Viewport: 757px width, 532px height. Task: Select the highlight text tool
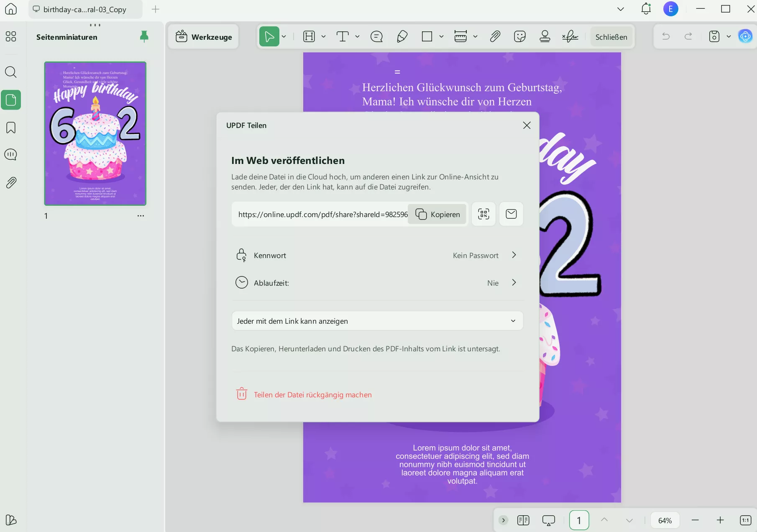coord(309,37)
